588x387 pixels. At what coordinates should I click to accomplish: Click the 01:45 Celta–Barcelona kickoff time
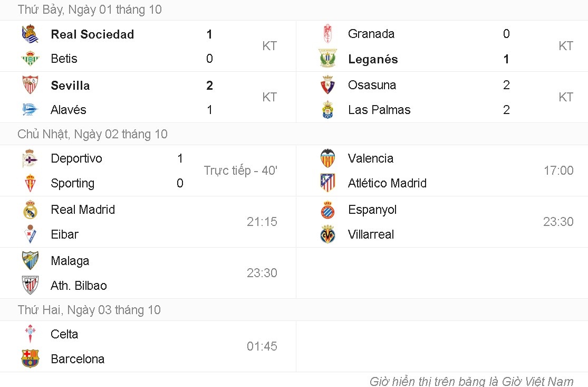click(x=262, y=346)
